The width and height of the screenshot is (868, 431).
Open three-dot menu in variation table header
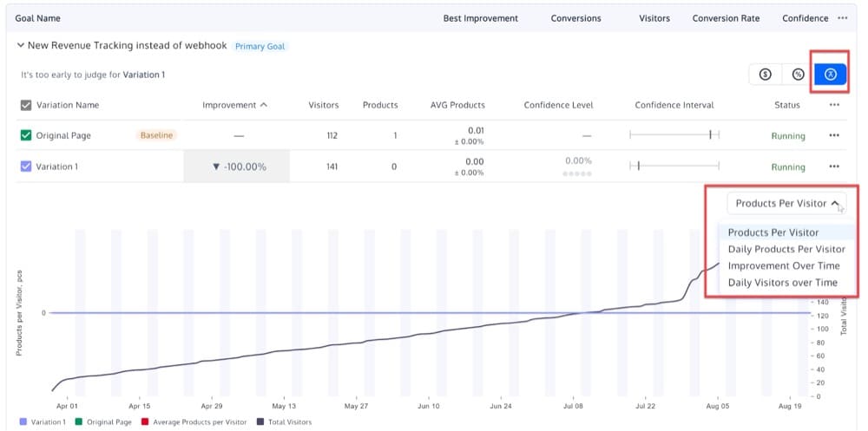pos(834,105)
